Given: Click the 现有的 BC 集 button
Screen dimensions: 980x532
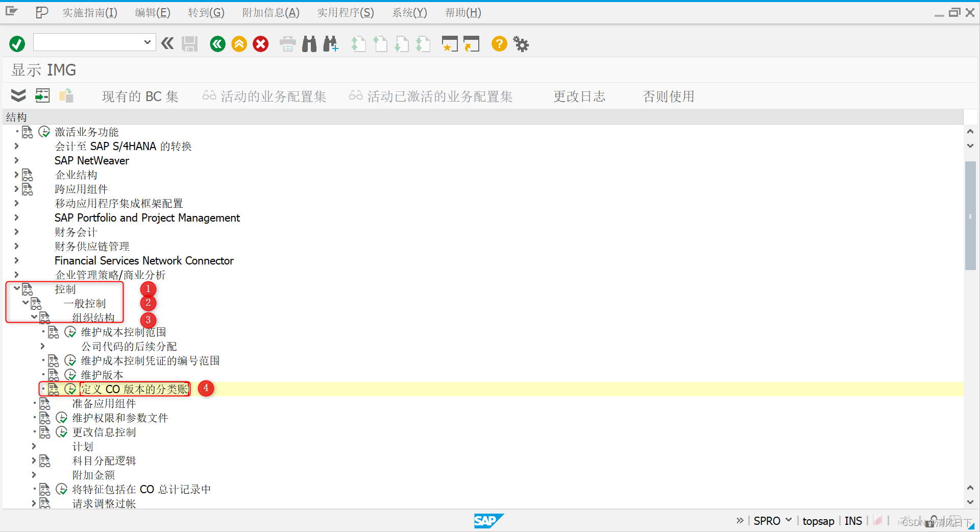Looking at the screenshot, I should point(139,96).
